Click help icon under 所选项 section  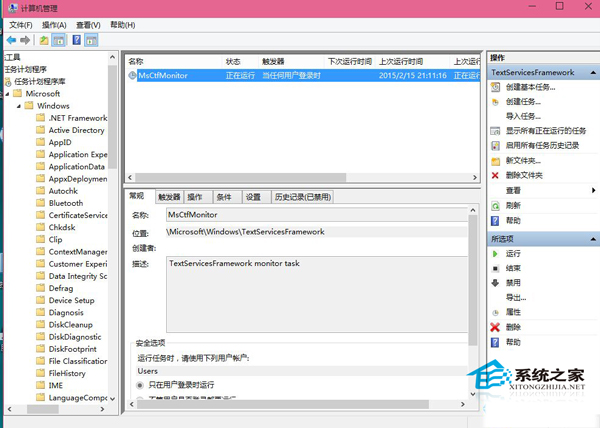(495, 342)
